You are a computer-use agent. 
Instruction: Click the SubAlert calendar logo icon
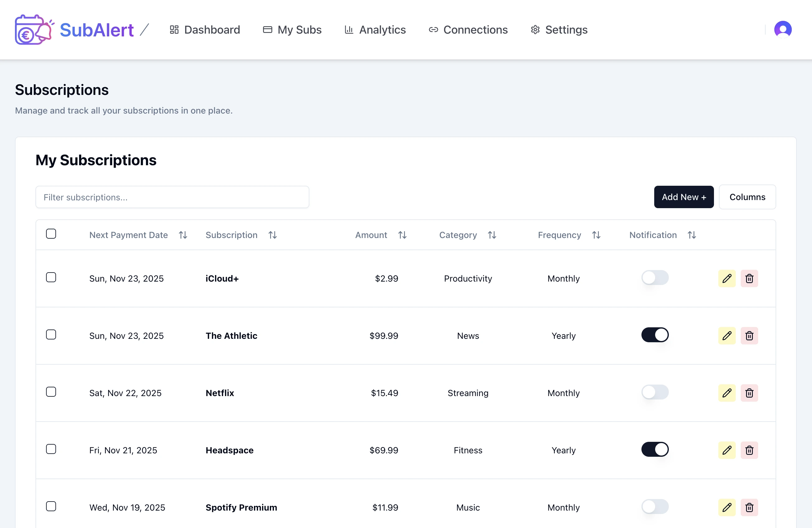tap(33, 30)
